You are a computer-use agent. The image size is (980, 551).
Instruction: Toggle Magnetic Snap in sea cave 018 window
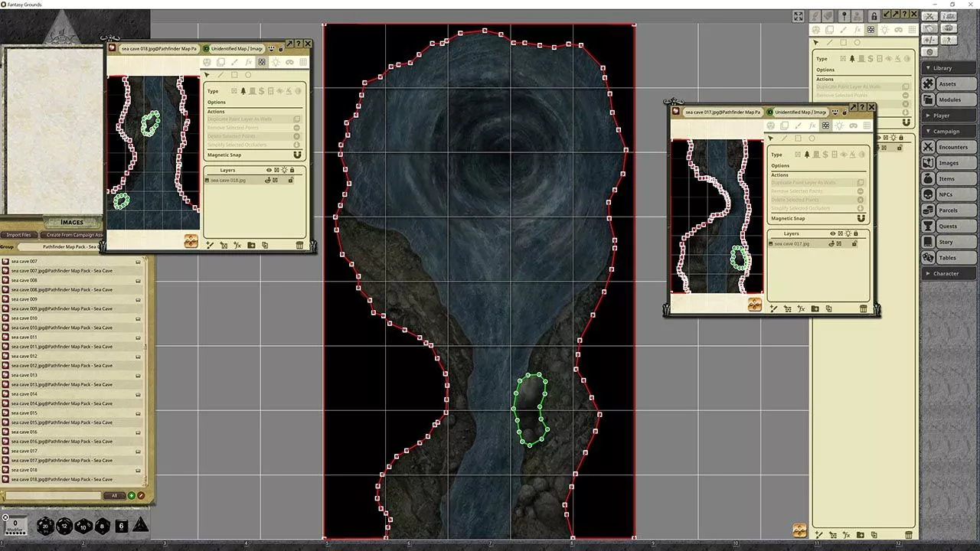(x=297, y=155)
